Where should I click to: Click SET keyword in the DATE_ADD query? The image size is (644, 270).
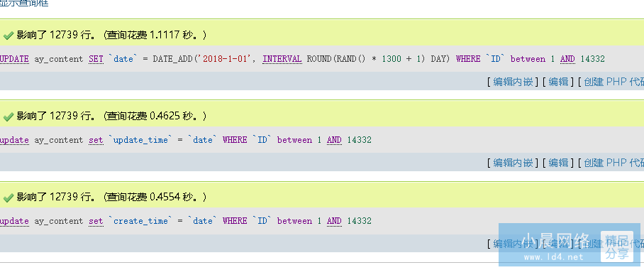(96, 59)
